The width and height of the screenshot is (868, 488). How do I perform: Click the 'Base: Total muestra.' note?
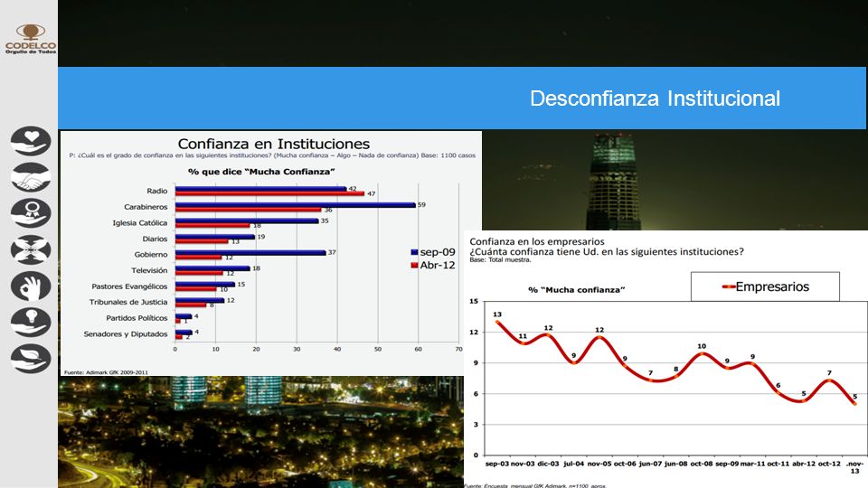pos(500,259)
